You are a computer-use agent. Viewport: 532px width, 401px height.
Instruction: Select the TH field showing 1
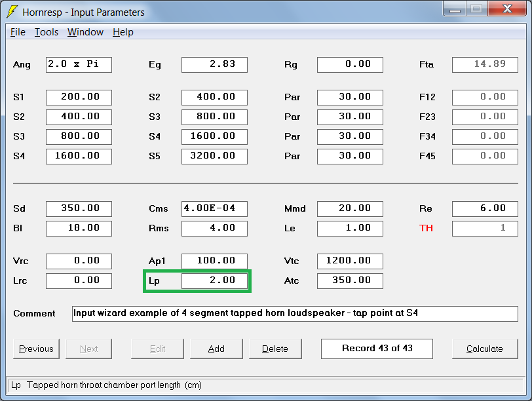(485, 228)
